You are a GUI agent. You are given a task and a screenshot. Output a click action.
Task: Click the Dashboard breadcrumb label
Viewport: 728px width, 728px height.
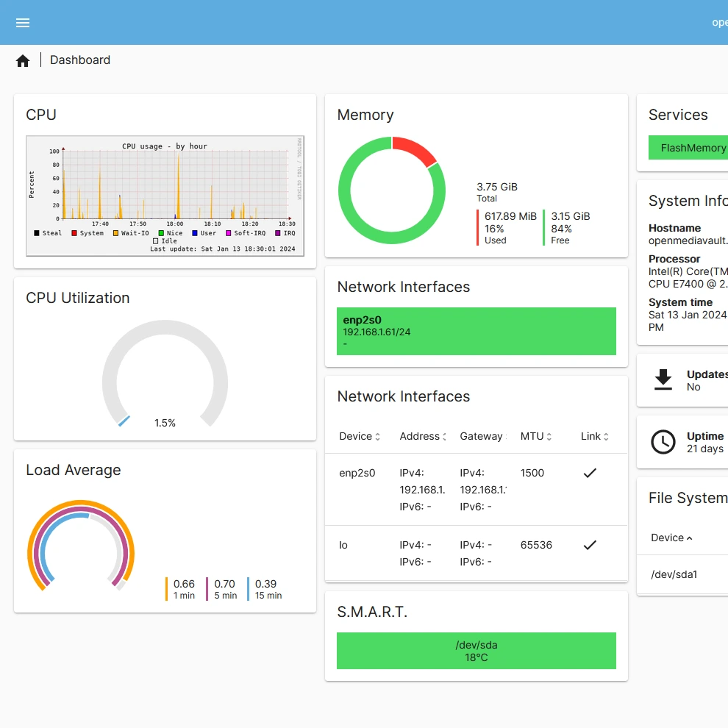click(80, 60)
